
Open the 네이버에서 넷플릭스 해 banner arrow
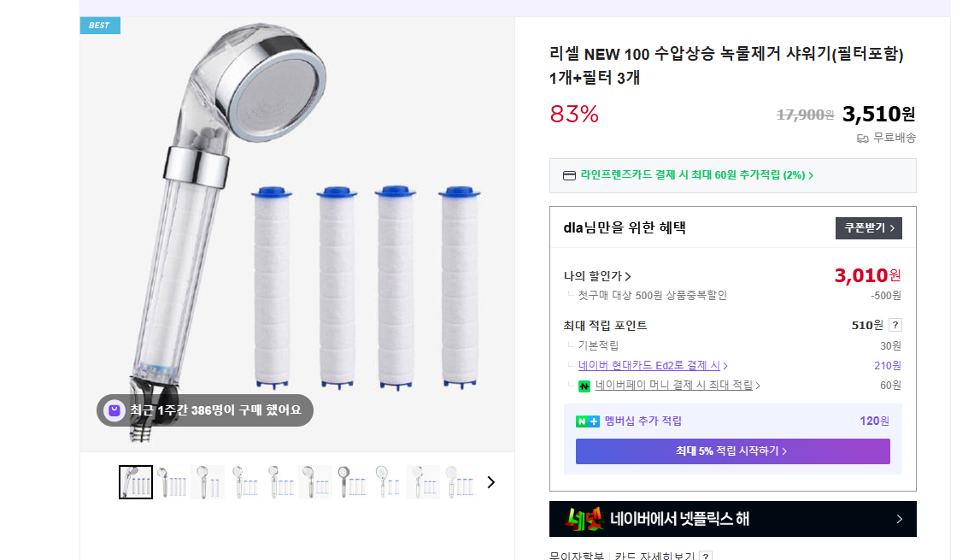[899, 519]
